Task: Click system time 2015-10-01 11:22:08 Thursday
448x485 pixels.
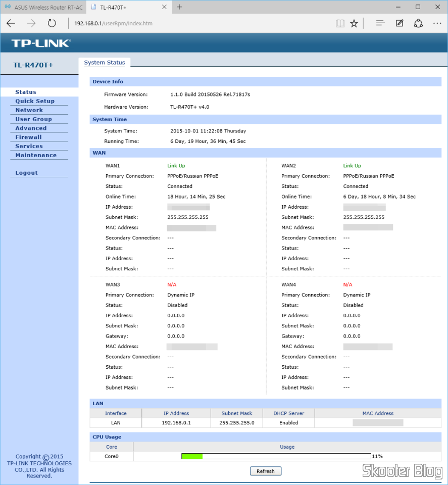Action: click(x=208, y=131)
